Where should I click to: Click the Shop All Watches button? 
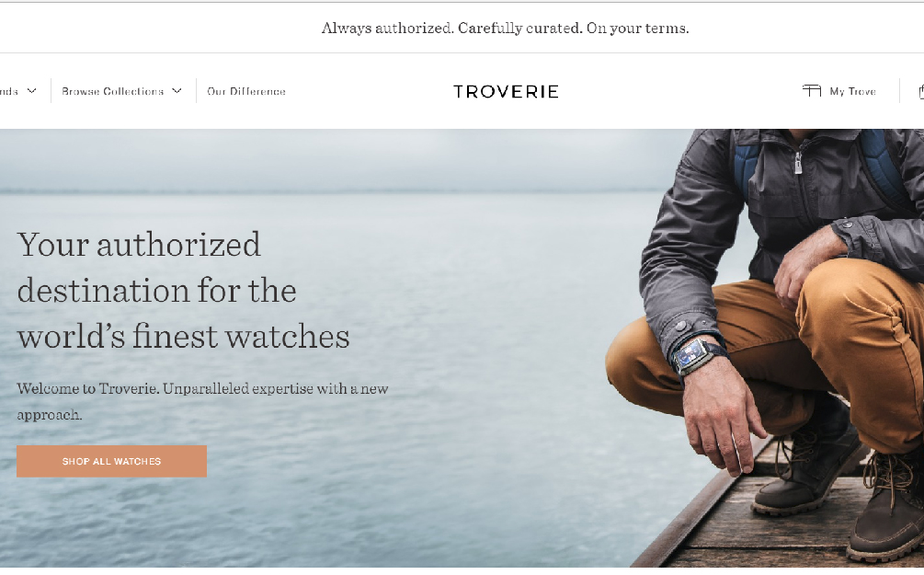(111, 461)
